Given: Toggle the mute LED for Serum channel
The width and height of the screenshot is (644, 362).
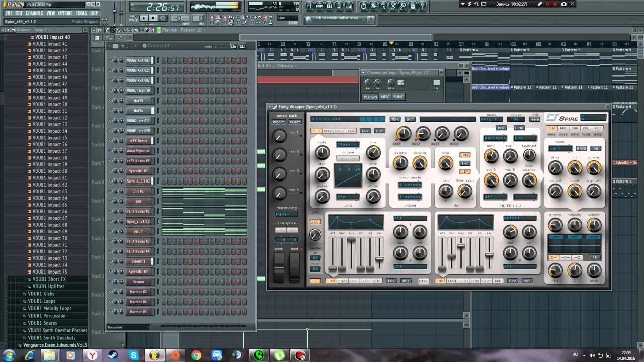Looking at the screenshot, I should click(110, 231).
